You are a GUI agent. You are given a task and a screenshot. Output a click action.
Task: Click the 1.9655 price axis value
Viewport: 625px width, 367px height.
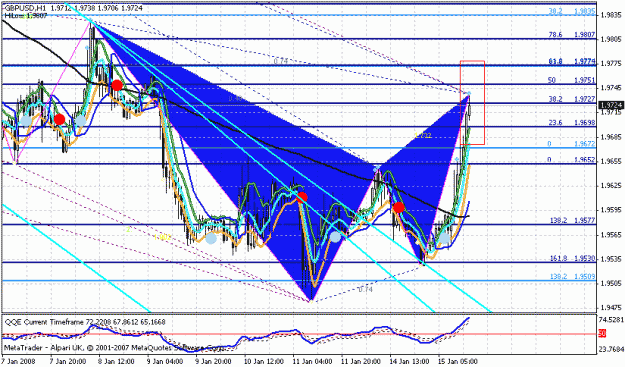611,161
